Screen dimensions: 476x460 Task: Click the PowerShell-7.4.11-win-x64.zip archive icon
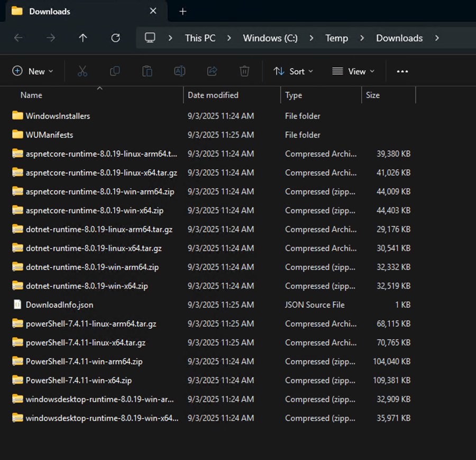(x=17, y=380)
